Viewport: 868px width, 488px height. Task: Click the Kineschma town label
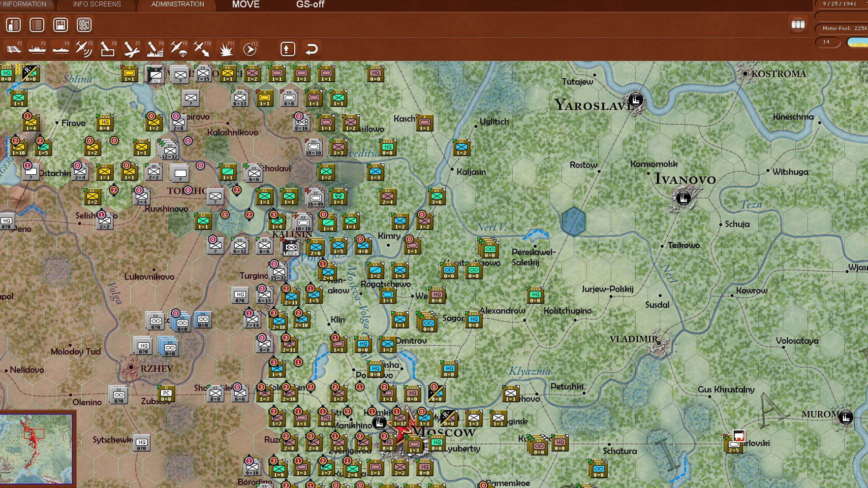tap(793, 117)
